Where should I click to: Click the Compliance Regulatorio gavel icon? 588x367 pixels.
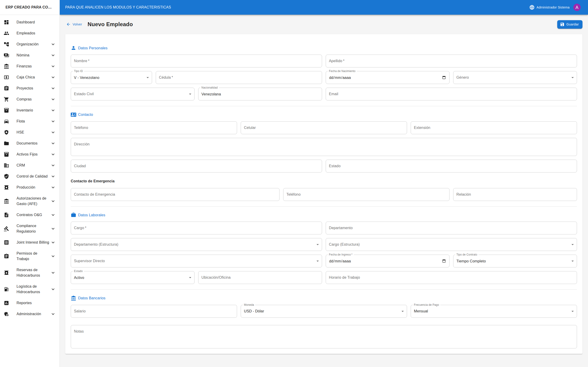pyautogui.click(x=7, y=229)
